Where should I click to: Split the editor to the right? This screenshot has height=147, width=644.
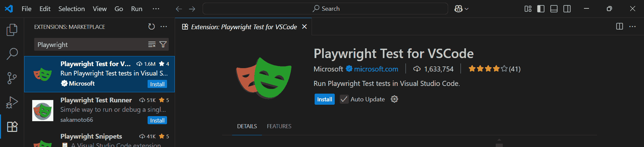coord(620,27)
